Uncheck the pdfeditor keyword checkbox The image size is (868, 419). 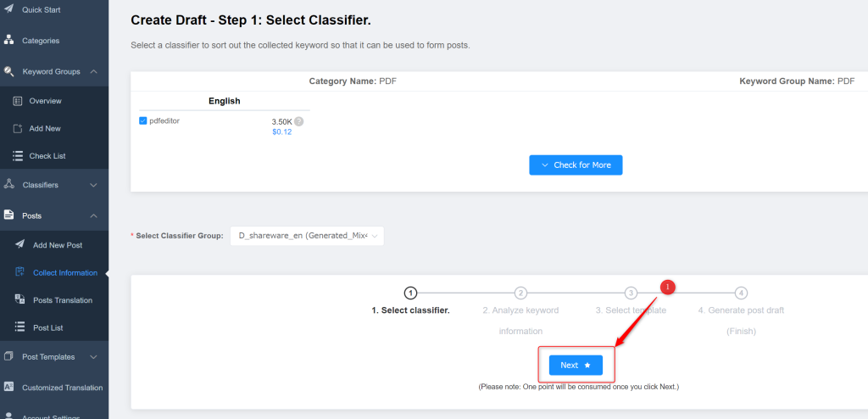(142, 120)
